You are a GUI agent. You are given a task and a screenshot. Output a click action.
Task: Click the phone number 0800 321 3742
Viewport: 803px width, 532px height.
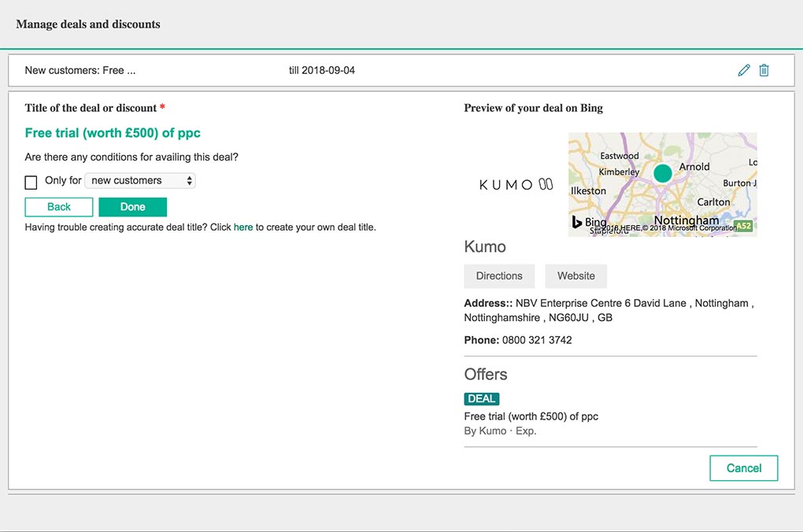[x=537, y=340]
